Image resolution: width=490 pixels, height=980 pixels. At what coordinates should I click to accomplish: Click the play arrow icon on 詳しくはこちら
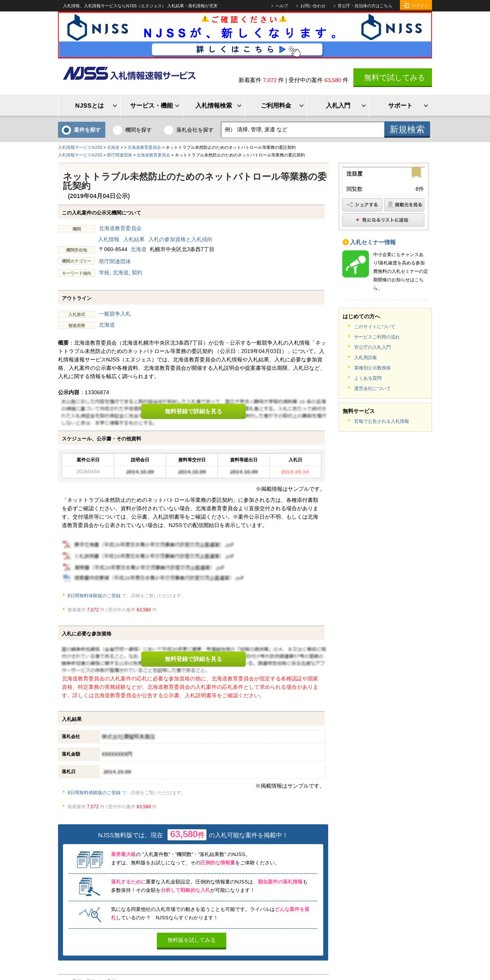tap(282, 49)
